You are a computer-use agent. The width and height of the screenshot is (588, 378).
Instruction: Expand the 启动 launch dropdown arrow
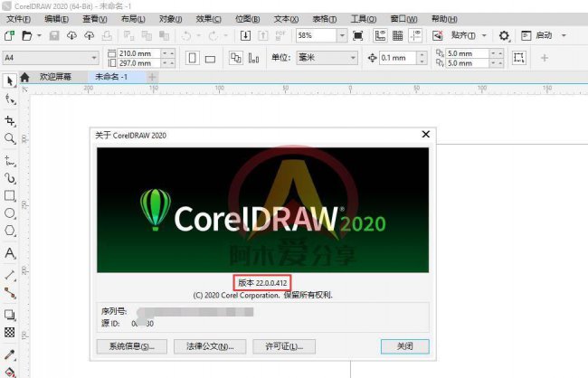(564, 35)
